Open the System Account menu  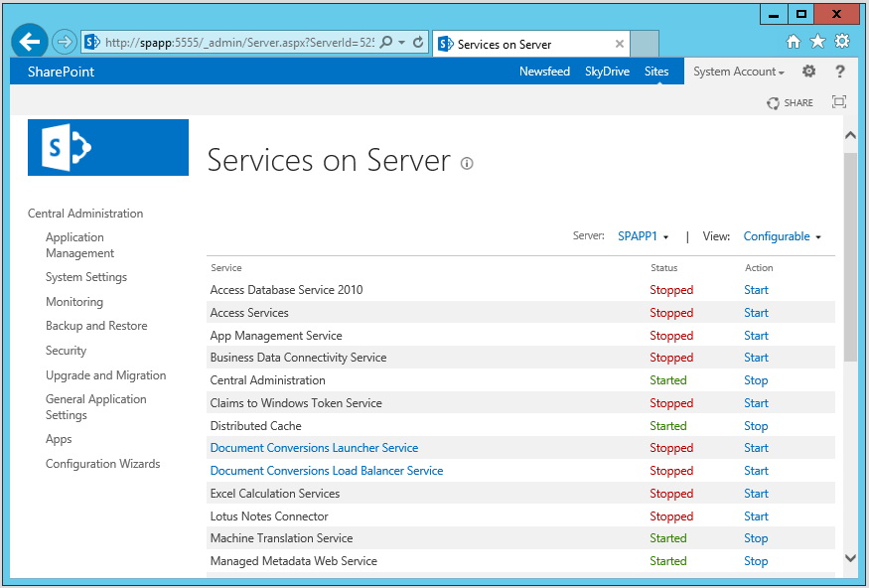pyautogui.click(x=739, y=72)
